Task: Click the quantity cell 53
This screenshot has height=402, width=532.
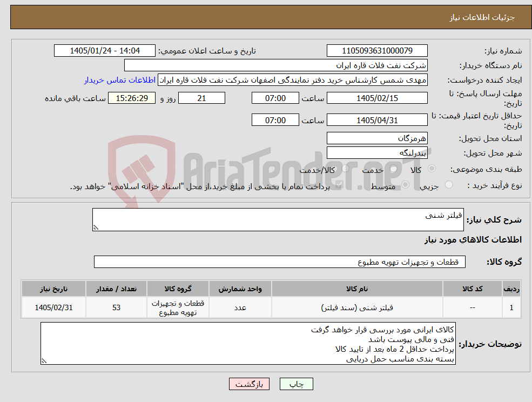Action: pyautogui.click(x=116, y=307)
